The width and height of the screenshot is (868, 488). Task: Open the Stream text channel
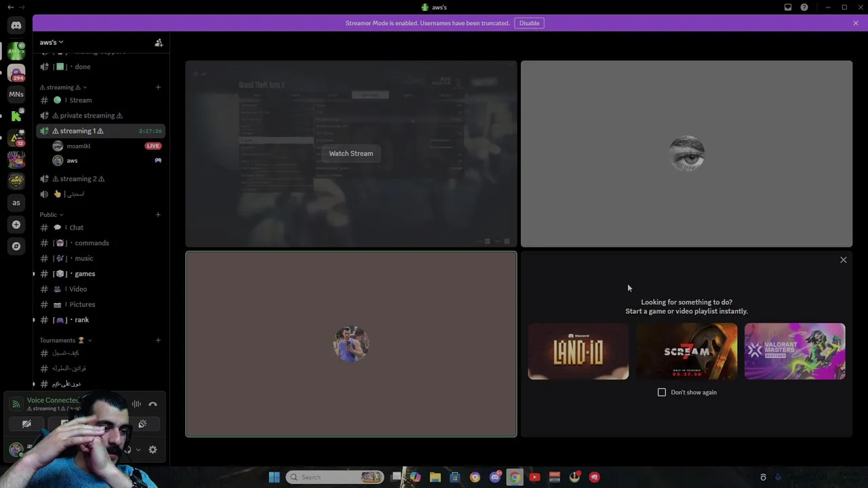click(x=100, y=100)
